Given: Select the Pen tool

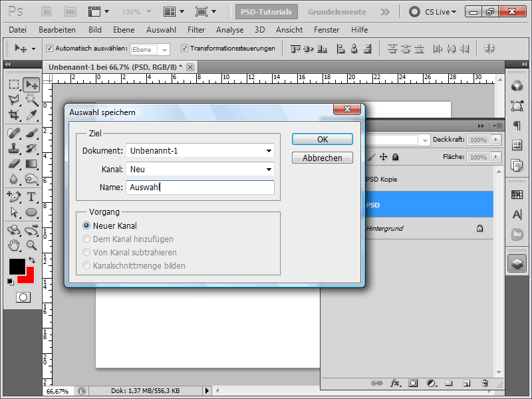Looking at the screenshot, I should pos(14,196).
